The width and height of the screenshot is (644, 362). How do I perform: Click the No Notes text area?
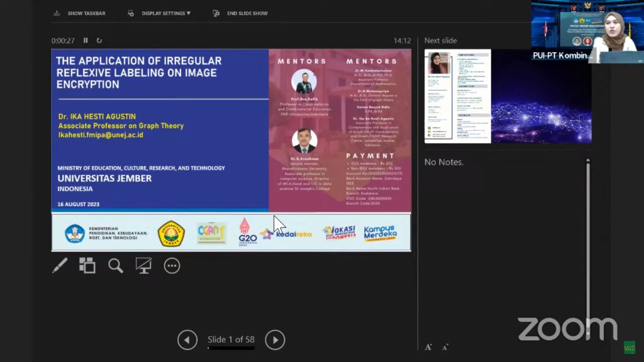pyautogui.click(x=444, y=162)
